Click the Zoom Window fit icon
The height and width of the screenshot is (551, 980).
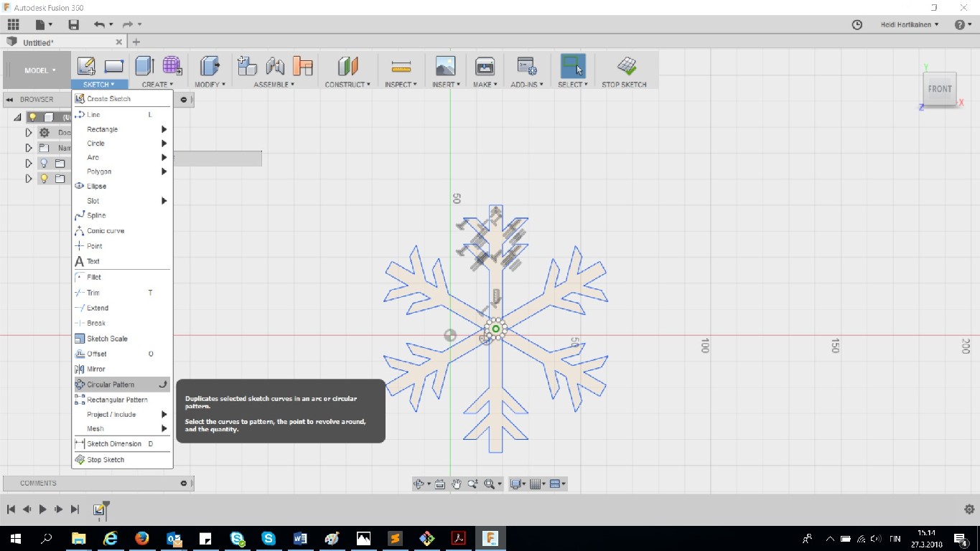[490, 484]
